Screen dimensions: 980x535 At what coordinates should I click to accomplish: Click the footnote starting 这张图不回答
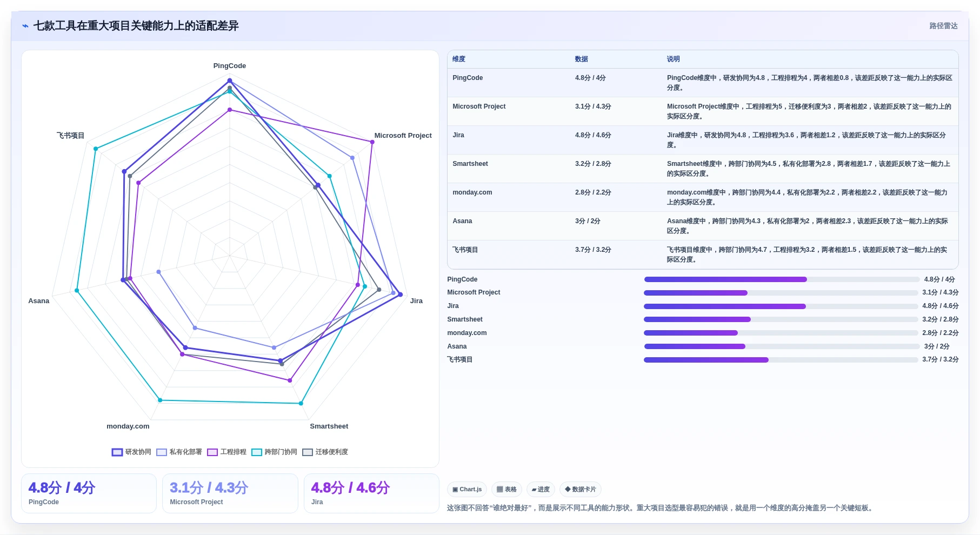click(x=661, y=508)
